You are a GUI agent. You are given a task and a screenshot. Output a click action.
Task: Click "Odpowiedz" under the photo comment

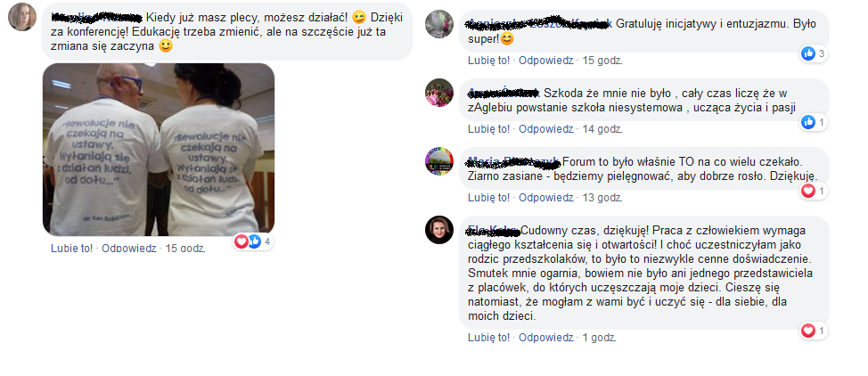129,248
